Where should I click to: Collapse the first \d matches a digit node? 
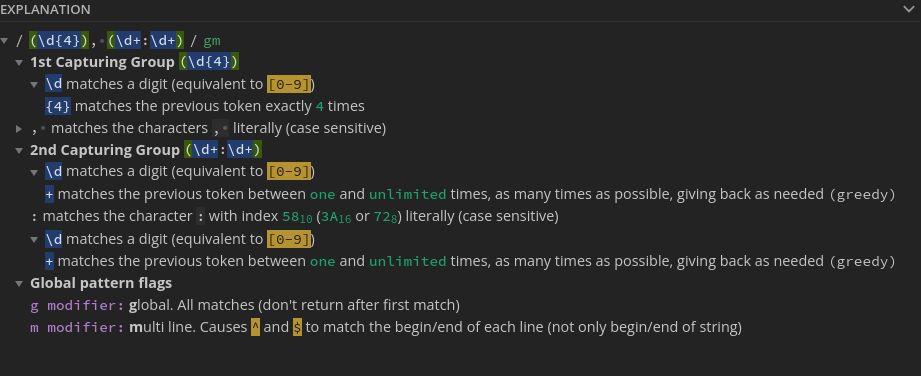[x=35, y=85]
